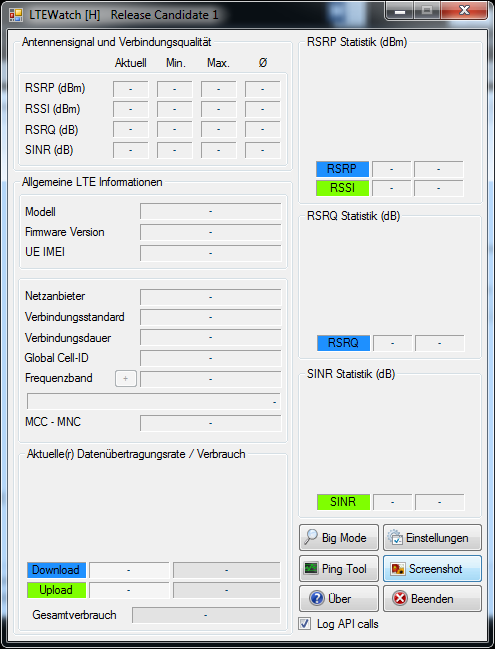The image size is (495, 649).
Task: Click the Screenshot picture icon
Action: click(398, 569)
